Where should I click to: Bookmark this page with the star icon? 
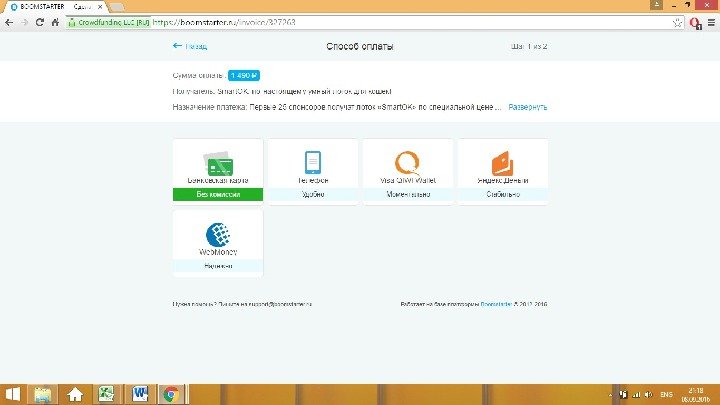pos(677,22)
